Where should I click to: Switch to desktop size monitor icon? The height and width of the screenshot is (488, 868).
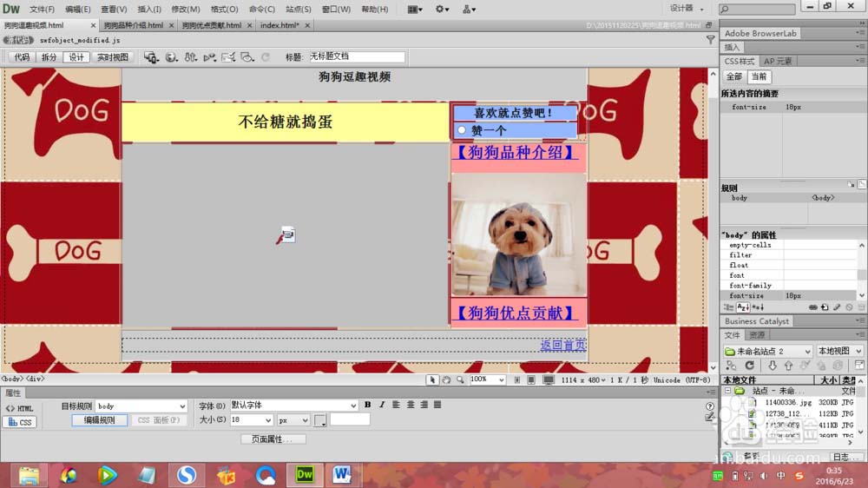pos(549,380)
